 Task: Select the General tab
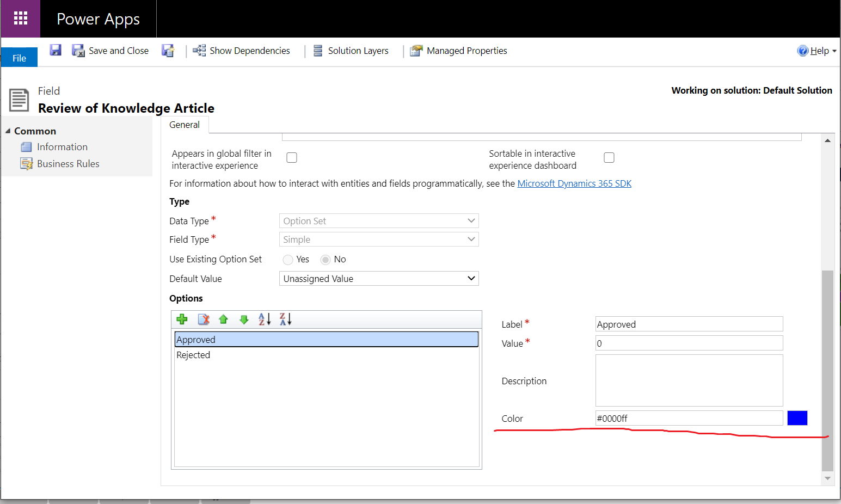(x=185, y=125)
